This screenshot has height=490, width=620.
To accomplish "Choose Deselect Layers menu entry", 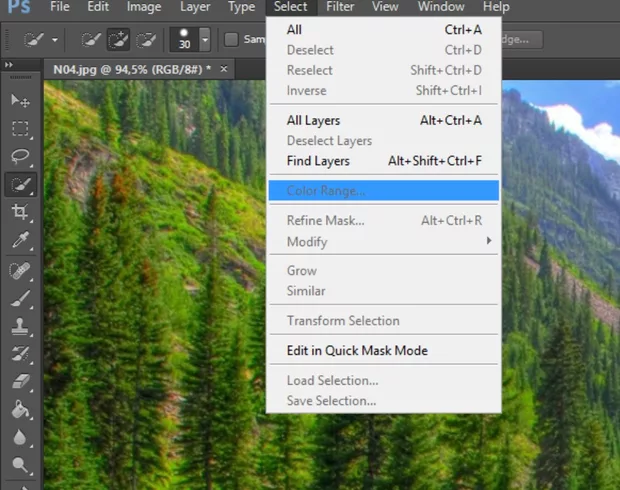I will (384, 141).
